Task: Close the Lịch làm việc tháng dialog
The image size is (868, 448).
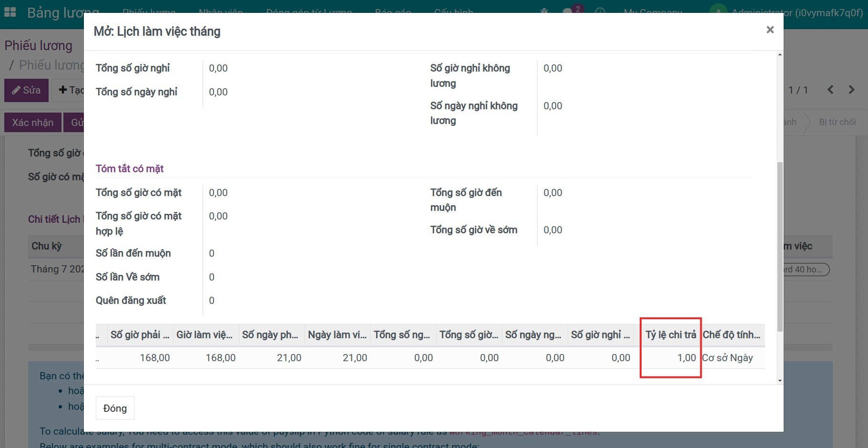Action: pos(769,30)
